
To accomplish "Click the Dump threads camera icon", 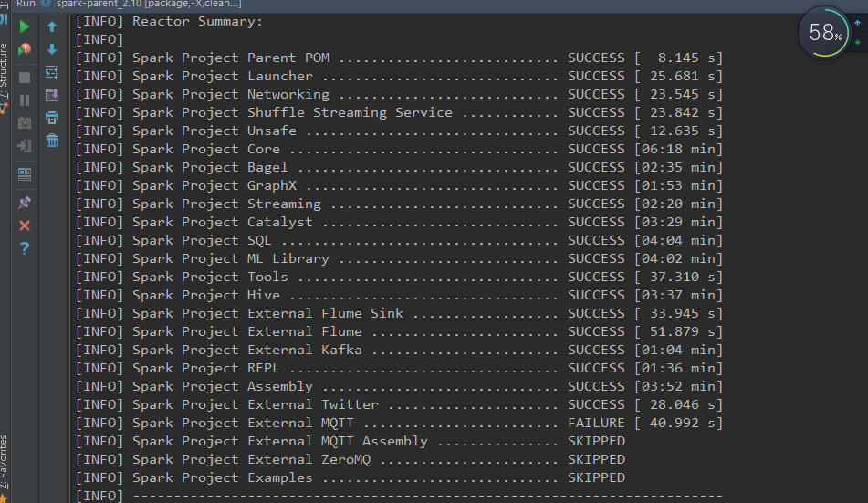I will (25, 123).
